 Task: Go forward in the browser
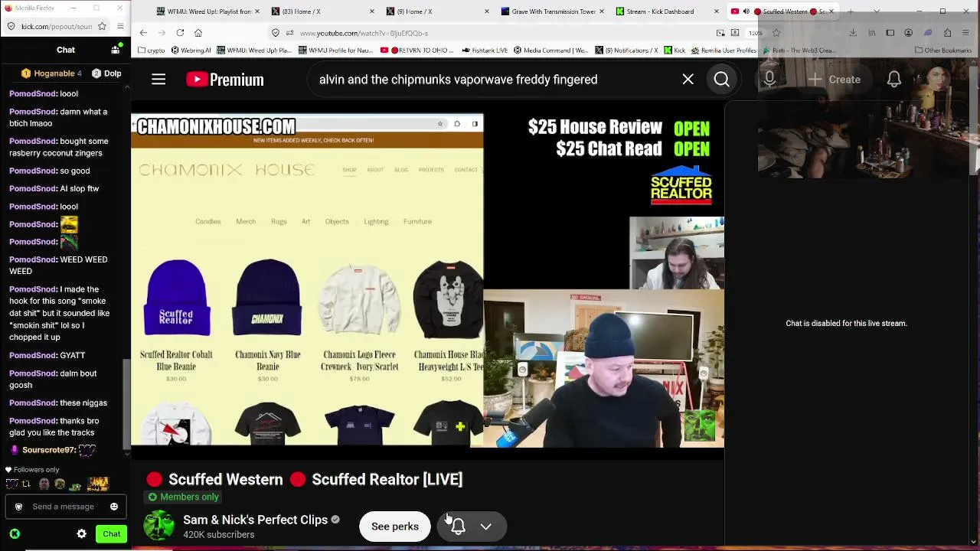click(x=162, y=33)
